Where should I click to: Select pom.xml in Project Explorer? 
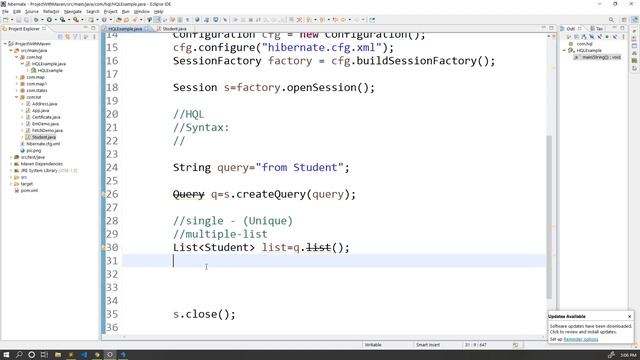tap(29, 190)
